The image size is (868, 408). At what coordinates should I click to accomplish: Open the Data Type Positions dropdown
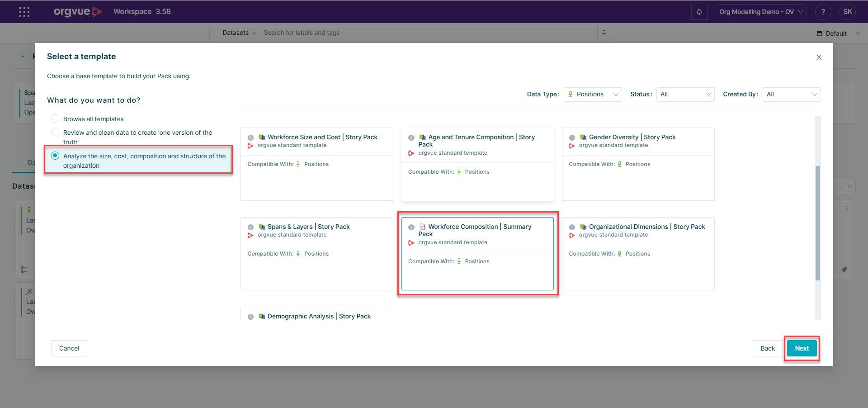(593, 95)
